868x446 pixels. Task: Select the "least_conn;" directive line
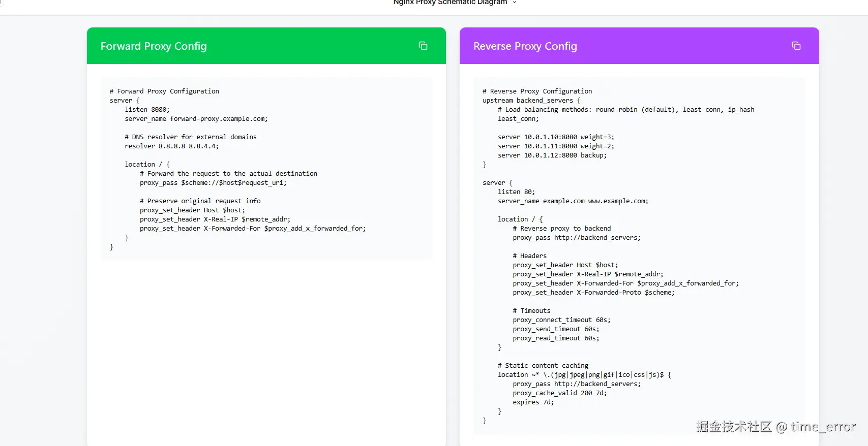(x=518, y=119)
